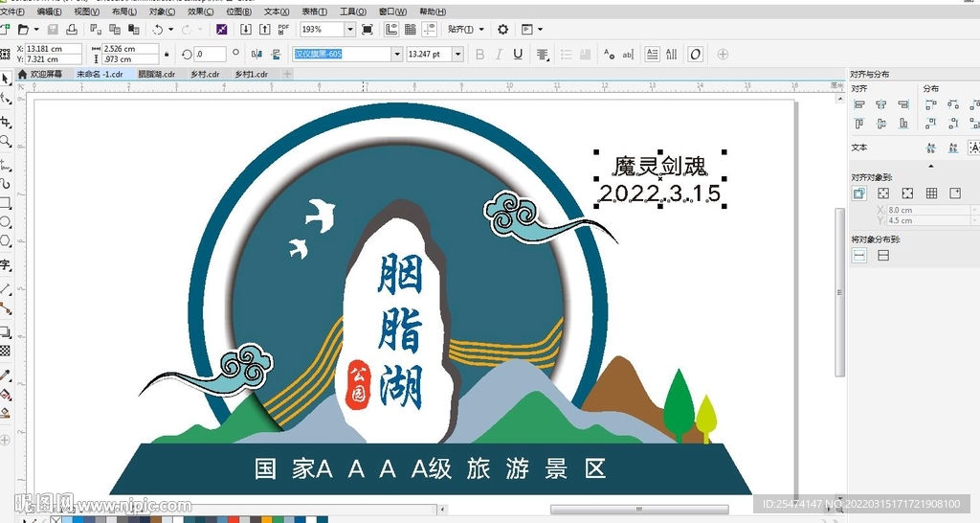The image size is (980, 523).
Task: Select the Text tool (字) in the toolbox
Action: pos(5,264)
